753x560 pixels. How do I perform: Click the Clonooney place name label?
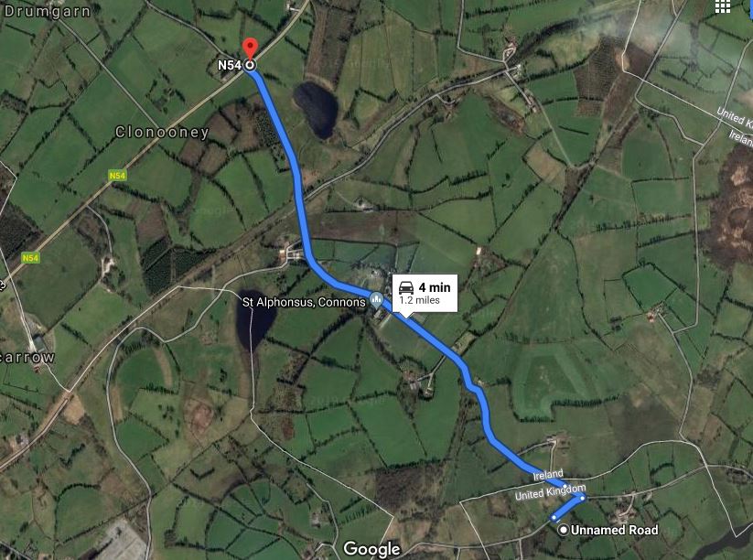point(162,132)
